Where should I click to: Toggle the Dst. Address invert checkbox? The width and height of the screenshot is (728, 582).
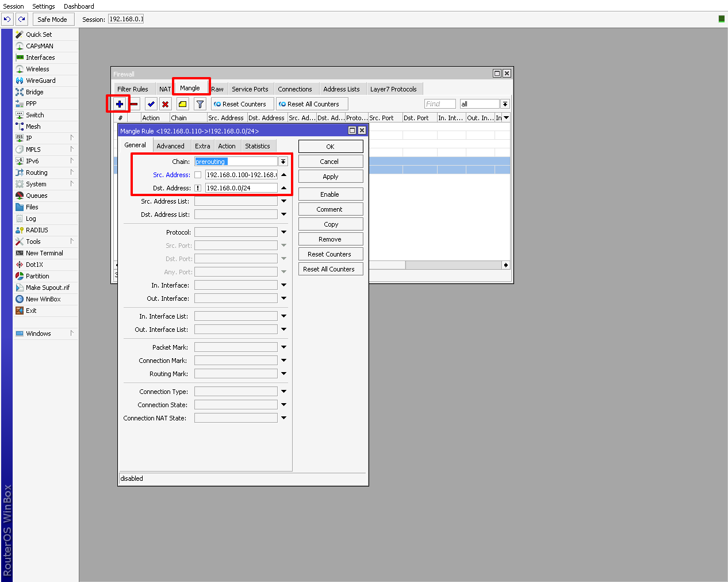point(198,188)
